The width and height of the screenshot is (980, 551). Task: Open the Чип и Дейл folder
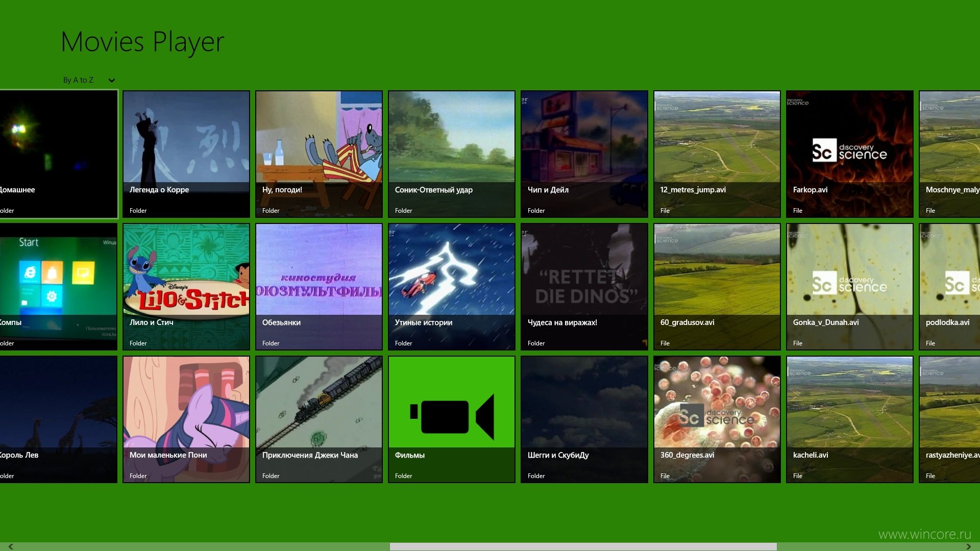[584, 154]
